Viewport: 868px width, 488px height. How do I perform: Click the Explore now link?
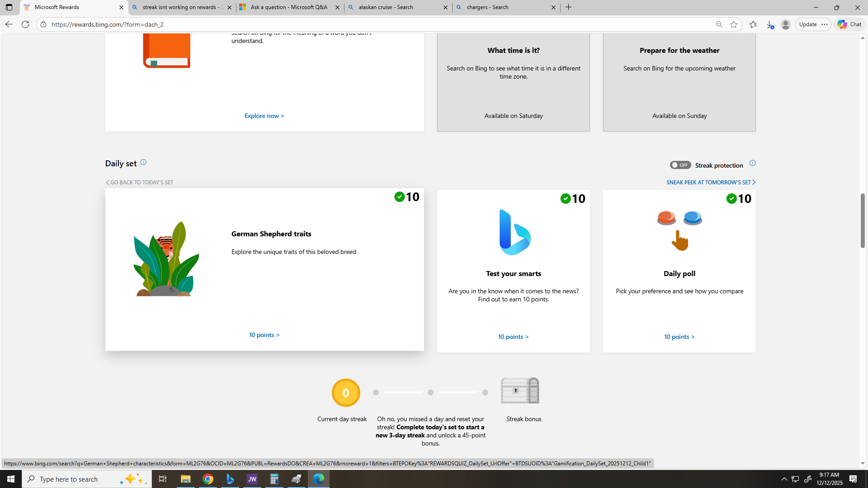click(264, 116)
